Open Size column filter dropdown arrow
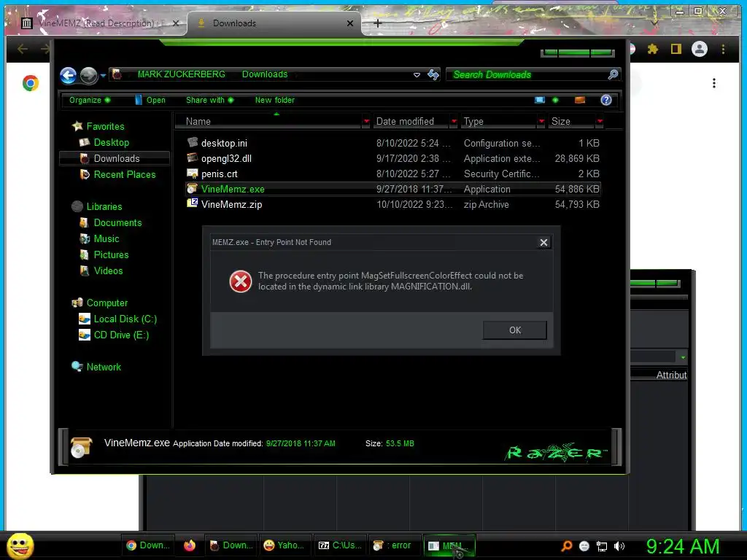Screen dimensions: 747x560 [x=600, y=122]
